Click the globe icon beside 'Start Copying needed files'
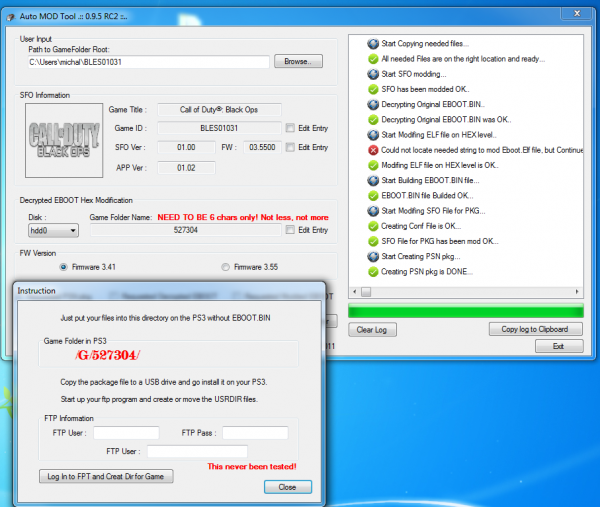 coord(373,44)
